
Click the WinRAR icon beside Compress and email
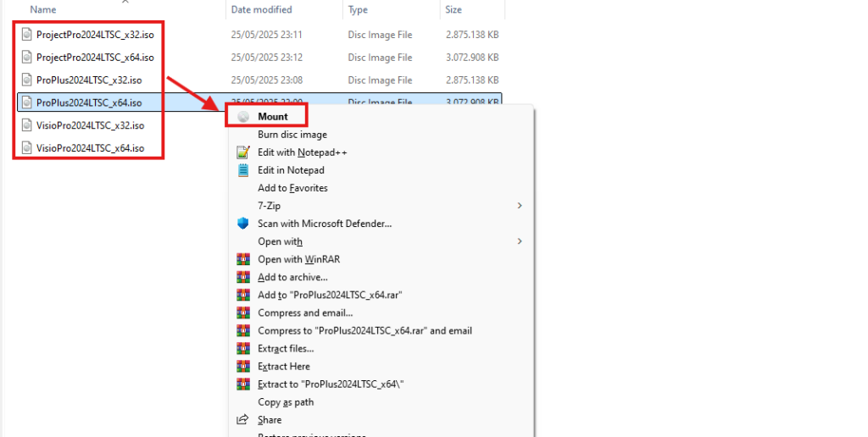[243, 313]
